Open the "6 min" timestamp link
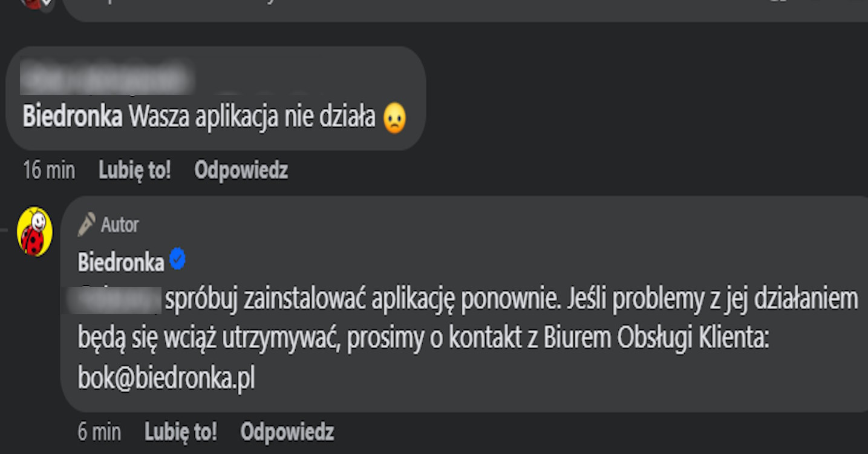The image size is (868, 454). coord(99,432)
